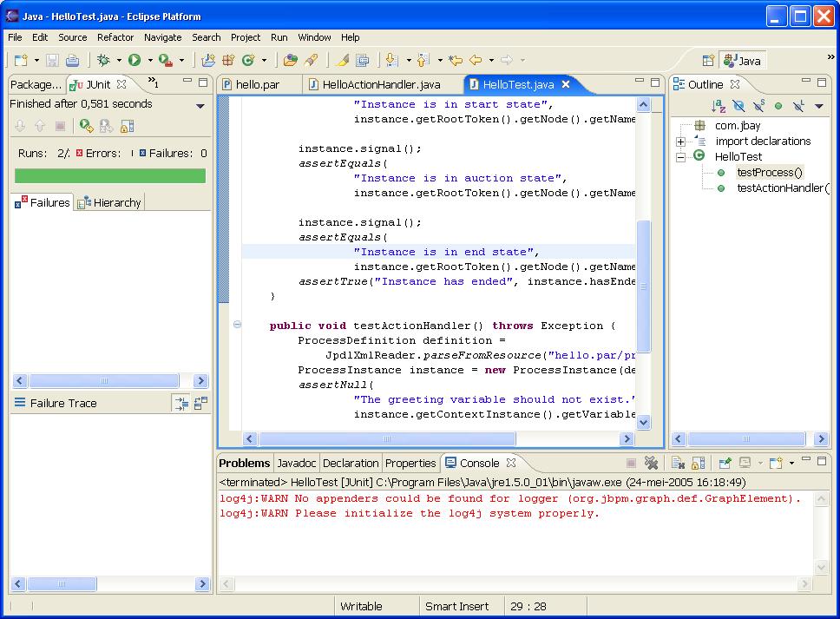840x619 pixels.
Task: Click the editor vertical scrollbar down arrow
Action: (643, 422)
